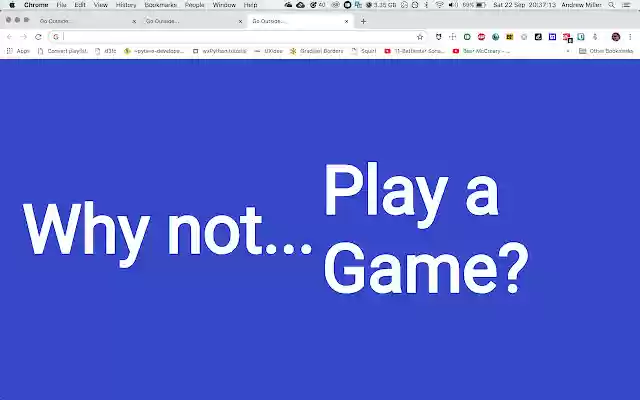Click the red extension icon with badge

567,38
